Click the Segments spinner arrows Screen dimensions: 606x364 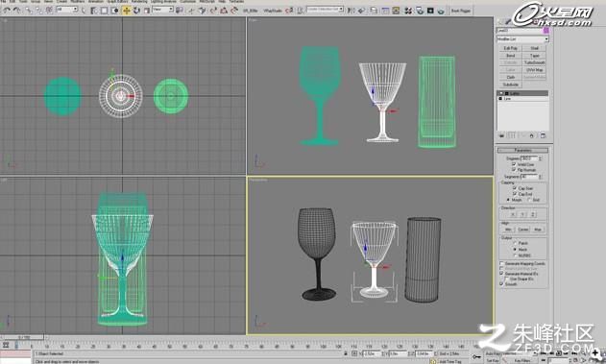[541, 177]
